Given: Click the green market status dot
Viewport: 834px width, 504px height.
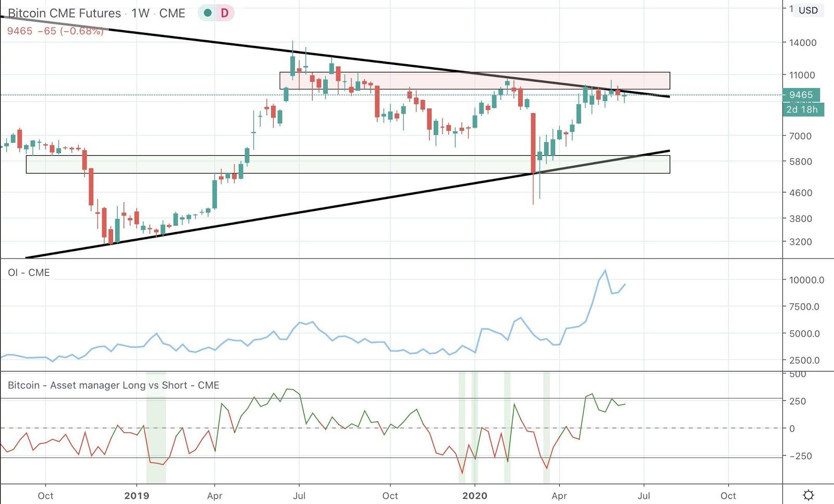Looking at the screenshot, I should point(207,13).
